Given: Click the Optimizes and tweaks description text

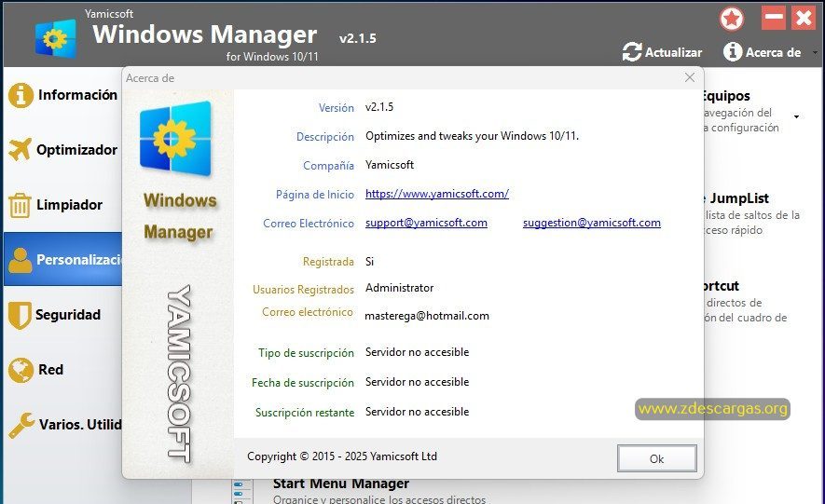Looking at the screenshot, I should click(472, 136).
